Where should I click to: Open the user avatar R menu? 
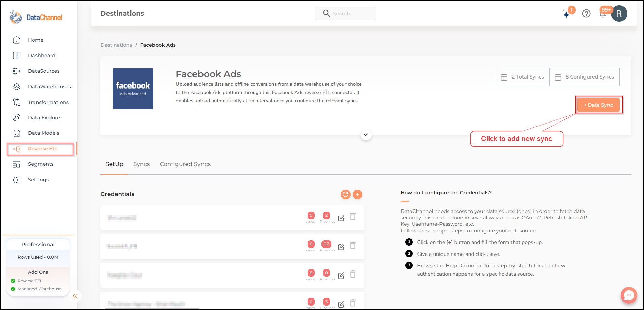coord(619,14)
